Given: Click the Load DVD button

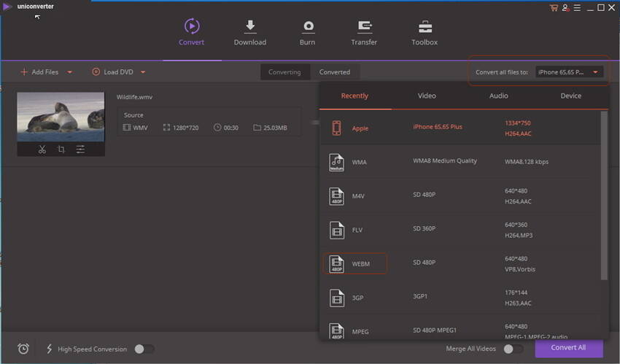Looking at the screenshot, I should 112,72.
